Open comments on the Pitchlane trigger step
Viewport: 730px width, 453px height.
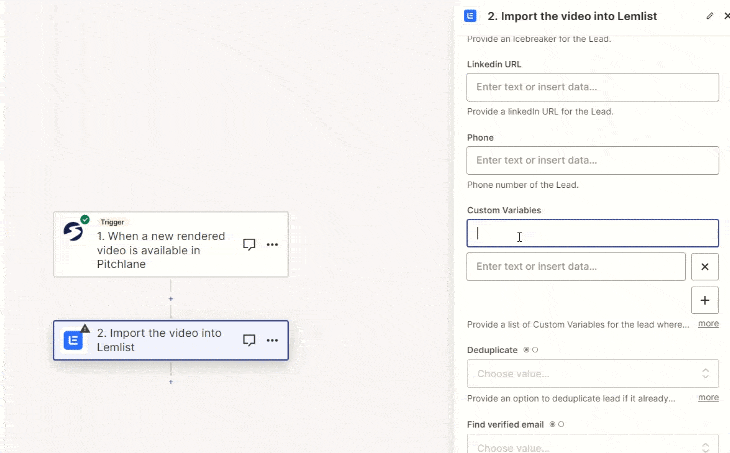[x=249, y=244]
